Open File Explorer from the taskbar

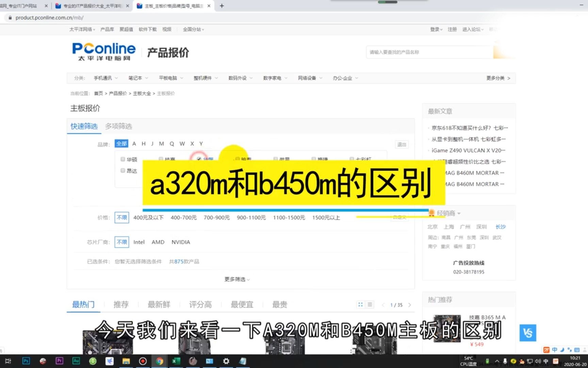click(x=126, y=361)
